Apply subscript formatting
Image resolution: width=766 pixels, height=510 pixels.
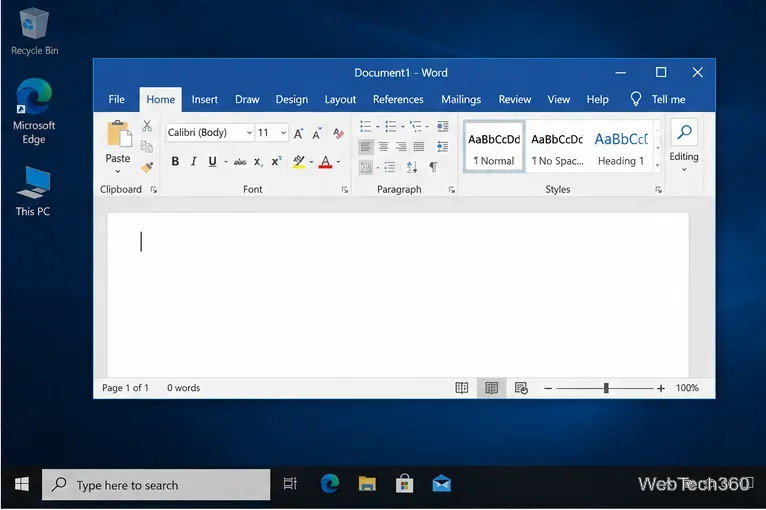pyautogui.click(x=258, y=162)
